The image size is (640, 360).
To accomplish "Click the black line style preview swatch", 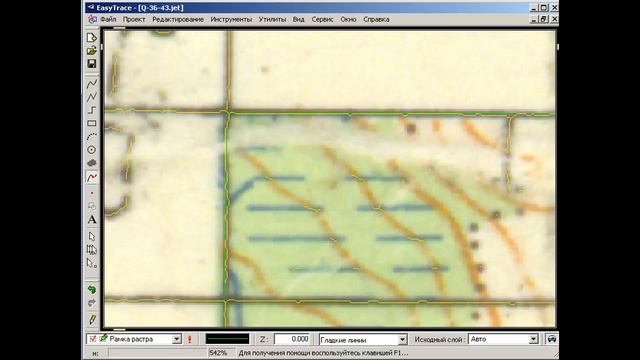I will (227, 339).
